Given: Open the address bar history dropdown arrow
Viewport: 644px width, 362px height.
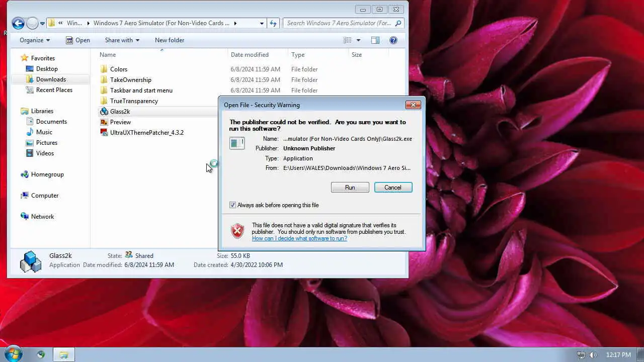Looking at the screenshot, I should [x=262, y=23].
